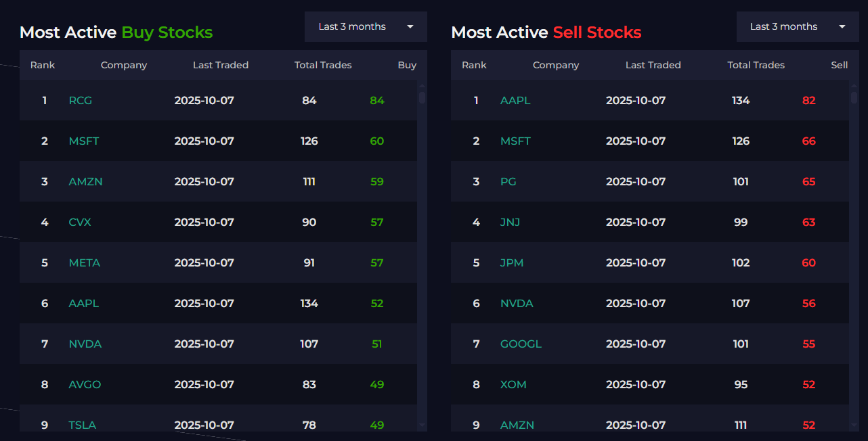868x441 pixels.
Task: Open the Buy Stocks "Last 3 months" dropdown
Action: tap(366, 27)
